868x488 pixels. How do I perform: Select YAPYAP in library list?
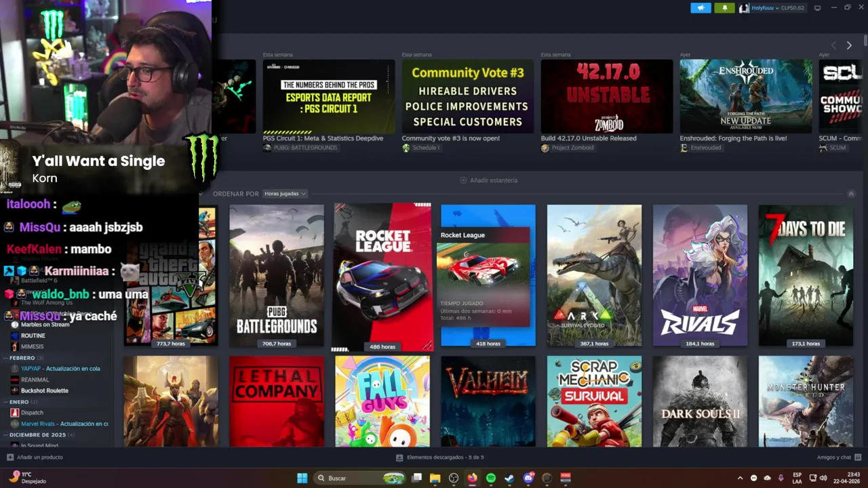coord(60,369)
